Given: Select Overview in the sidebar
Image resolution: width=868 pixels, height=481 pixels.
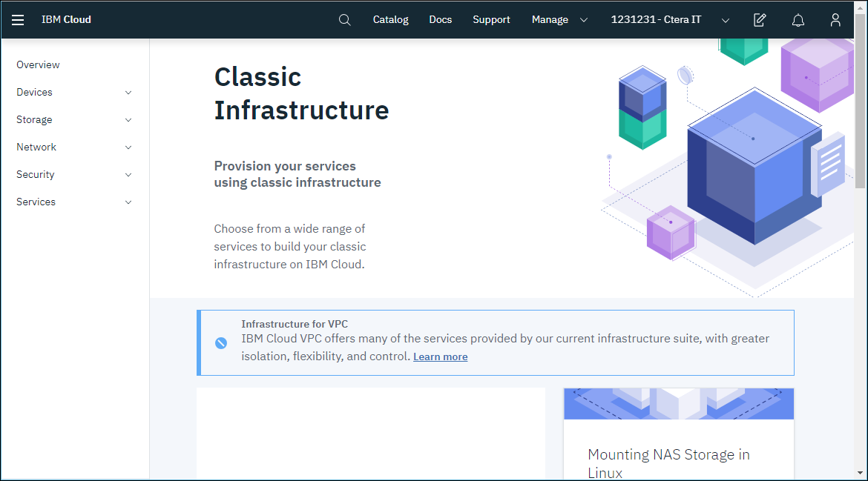Looking at the screenshot, I should point(38,64).
